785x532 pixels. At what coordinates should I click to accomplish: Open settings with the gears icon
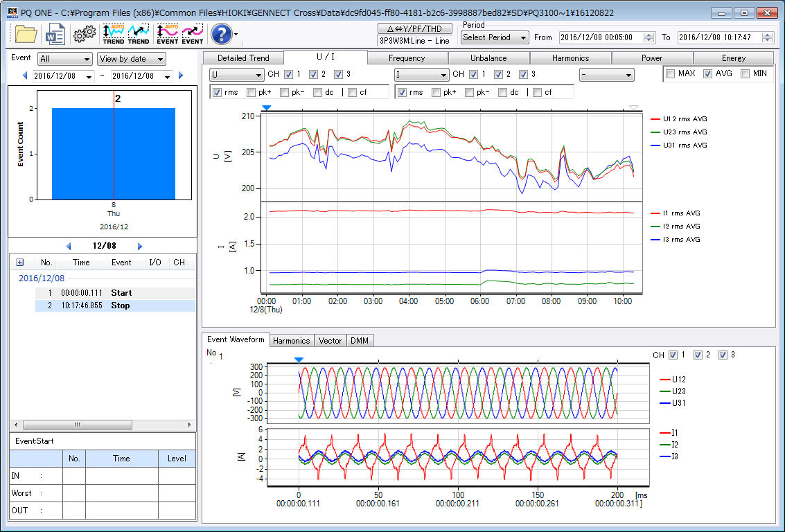(84, 34)
